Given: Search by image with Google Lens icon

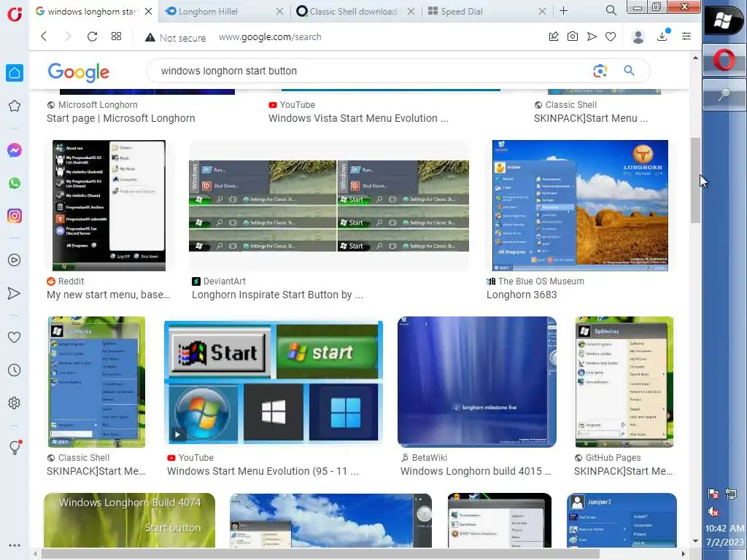Looking at the screenshot, I should (x=600, y=71).
